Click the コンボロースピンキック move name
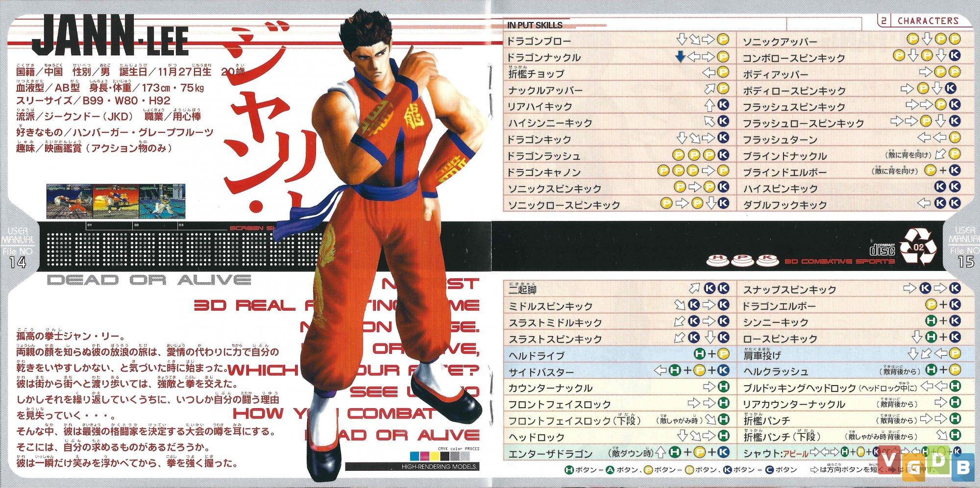The width and height of the screenshot is (980, 488). click(794, 58)
